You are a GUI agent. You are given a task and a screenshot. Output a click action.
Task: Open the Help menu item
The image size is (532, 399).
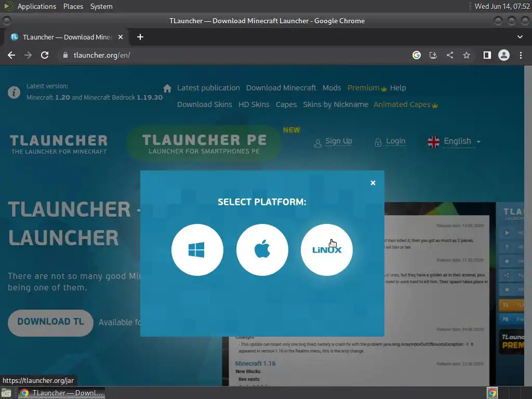pyautogui.click(x=397, y=88)
